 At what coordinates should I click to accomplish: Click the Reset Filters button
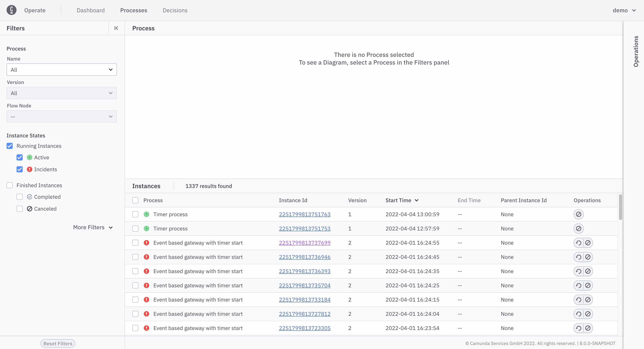pyautogui.click(x=58, y=343)
